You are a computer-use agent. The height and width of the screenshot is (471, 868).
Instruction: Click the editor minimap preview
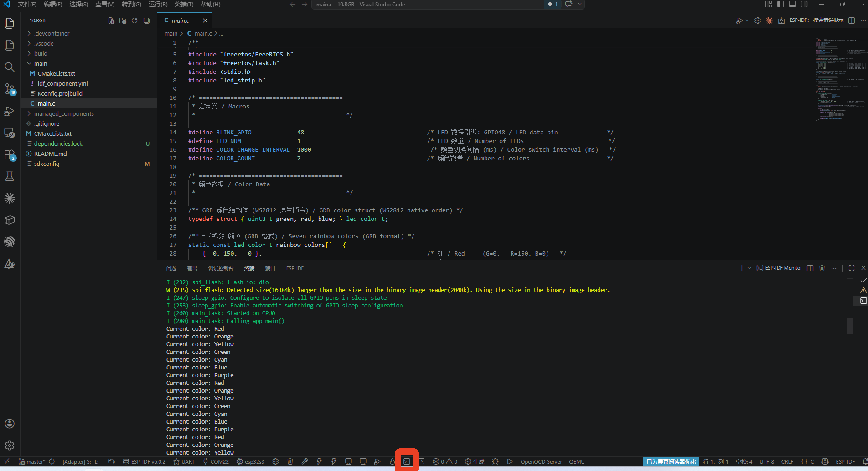(841, 80)
